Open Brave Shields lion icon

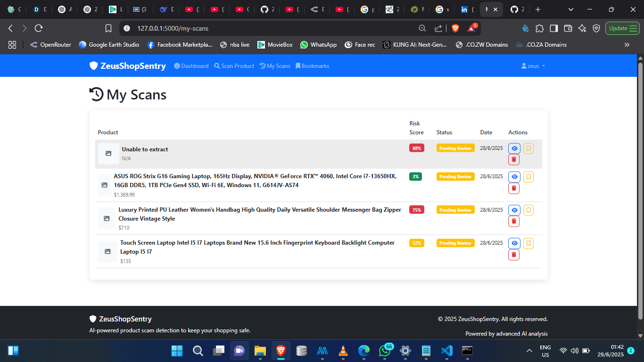[455, 28]
